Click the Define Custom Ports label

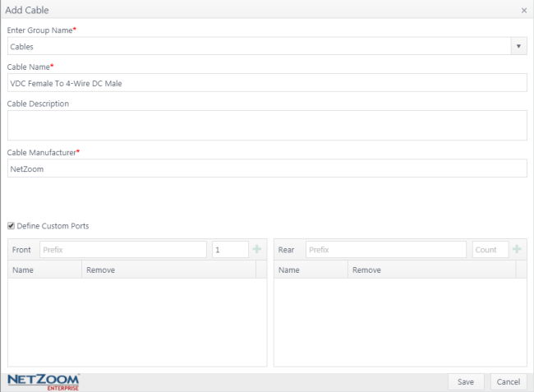[53, 226]
